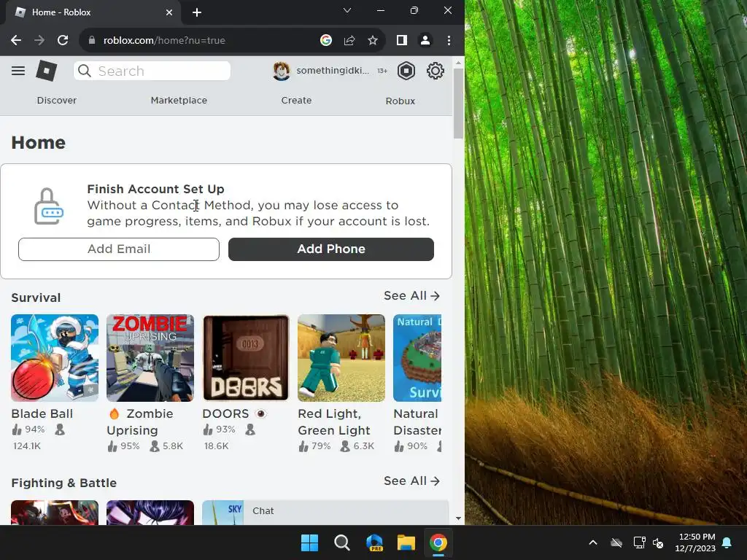Open the Blade Ball game thumbnail
The height and width of the screenshot is (560, 747).
[x=55, y=358]
